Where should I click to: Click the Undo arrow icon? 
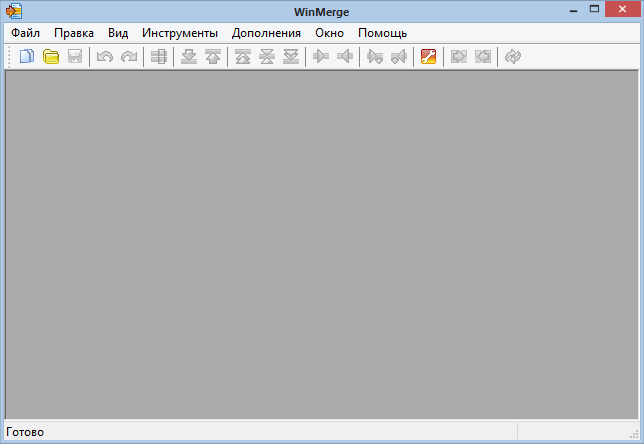pos(105,56)
